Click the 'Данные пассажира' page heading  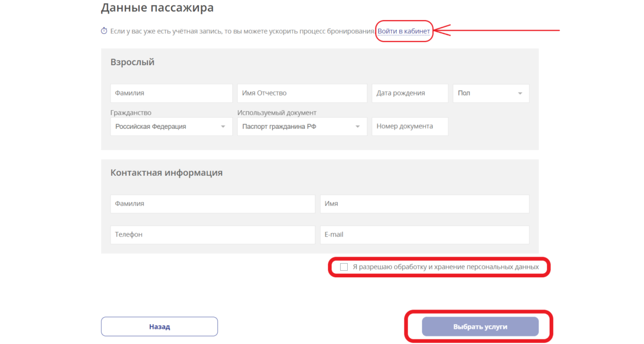click(157, 8)
